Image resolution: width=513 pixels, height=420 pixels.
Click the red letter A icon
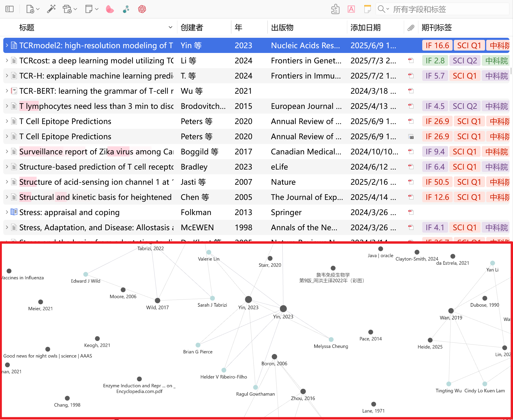click(351, 9)
